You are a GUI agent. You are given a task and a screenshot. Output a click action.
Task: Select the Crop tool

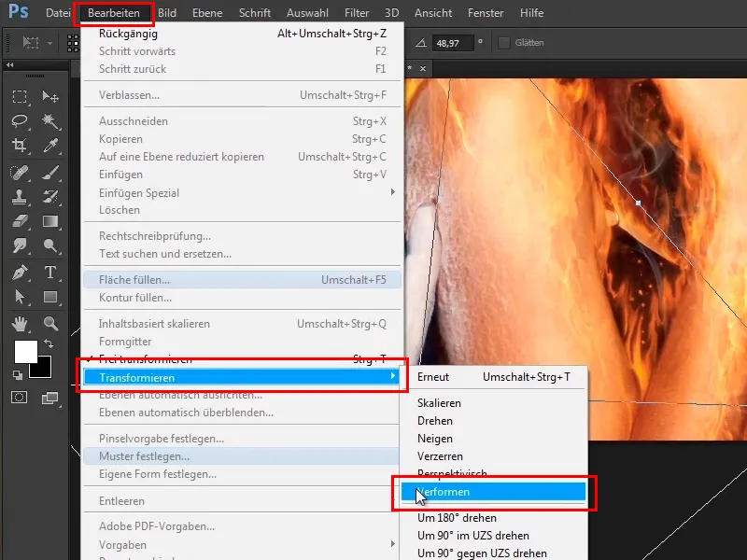click(x=20, y=146)
